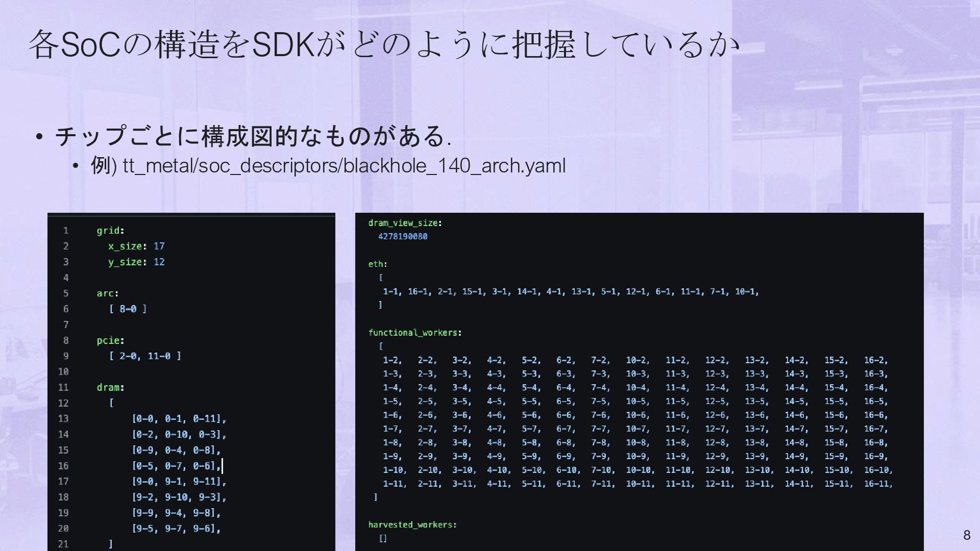
Task: Click line number 10 in the gutter
Action: pos(63,372)
